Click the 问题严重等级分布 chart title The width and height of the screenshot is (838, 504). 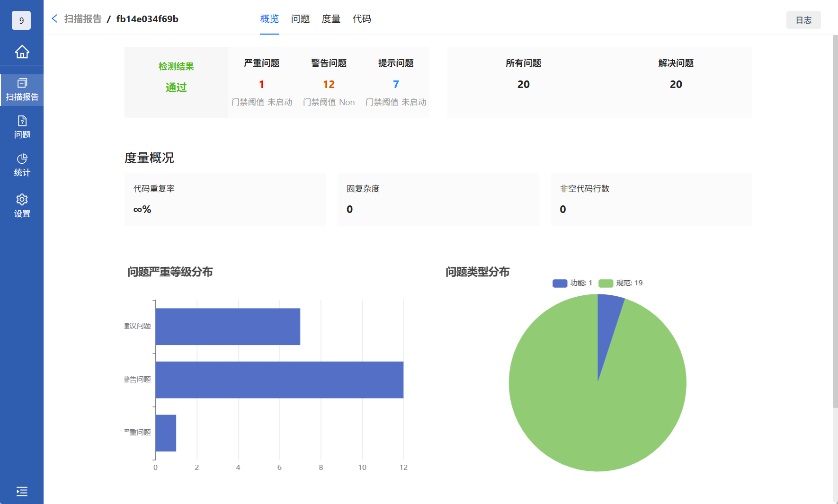click(170, 272)
